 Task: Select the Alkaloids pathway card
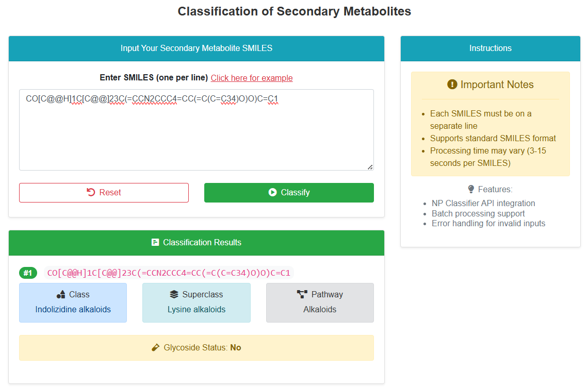[320, 302]
